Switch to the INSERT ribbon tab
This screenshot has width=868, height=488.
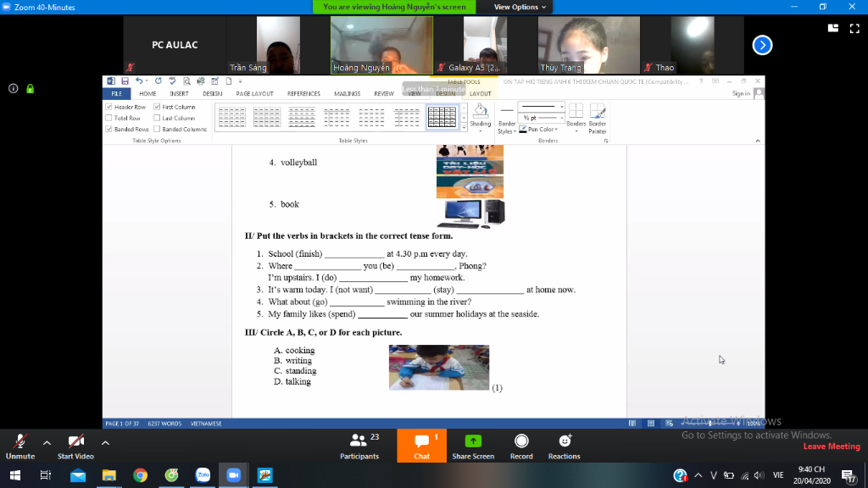coord(179,93)
